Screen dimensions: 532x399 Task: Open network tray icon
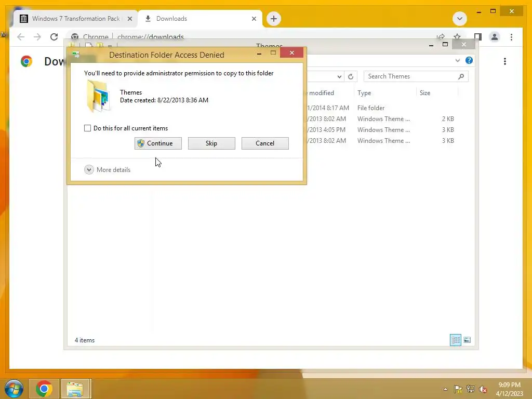471,389
